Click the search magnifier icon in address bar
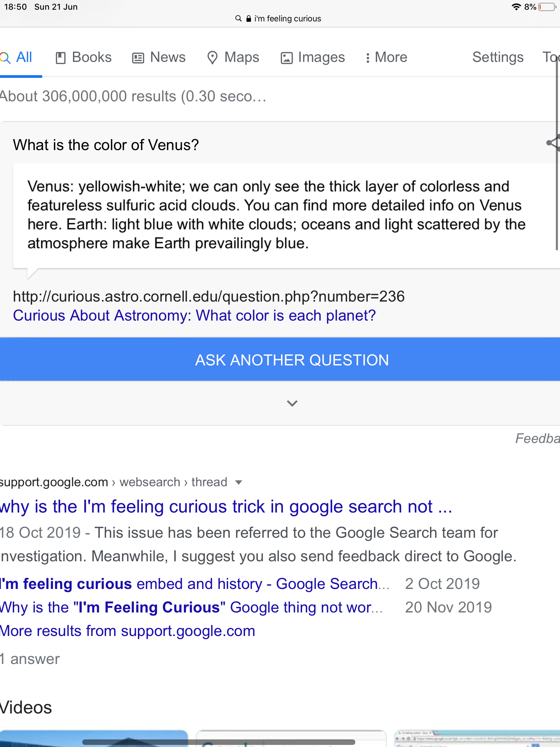The height and width of the screenshot is (747, 560). (238, 18)
